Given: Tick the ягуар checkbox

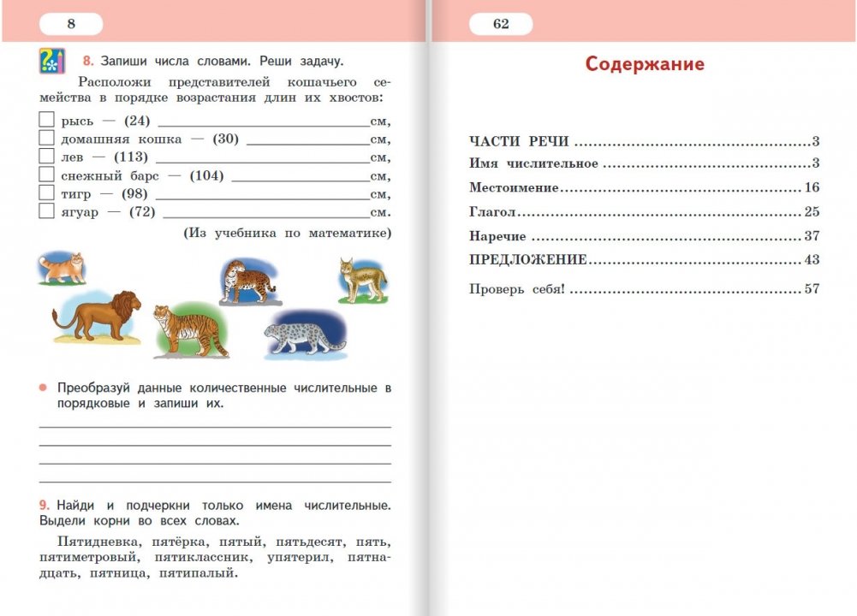Looking at the screenshot, I should [47, 211].
